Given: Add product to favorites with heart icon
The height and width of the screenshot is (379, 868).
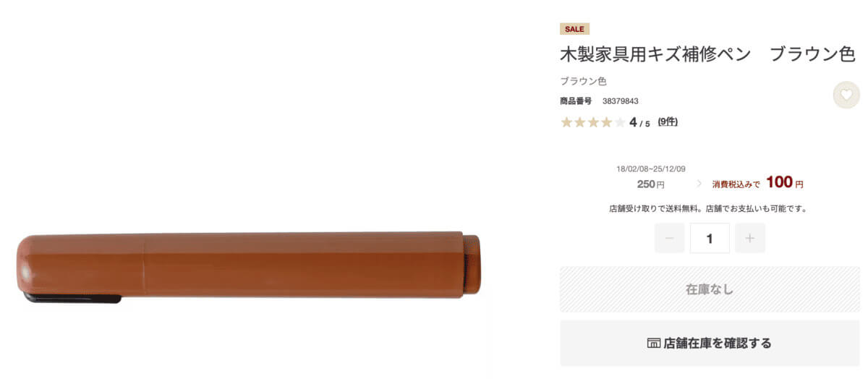Looking at the screenshot, I should coord(846,95).
